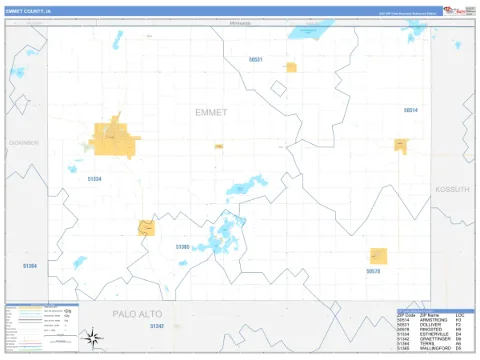Click the PALO ALTO county label

[137, 314]
